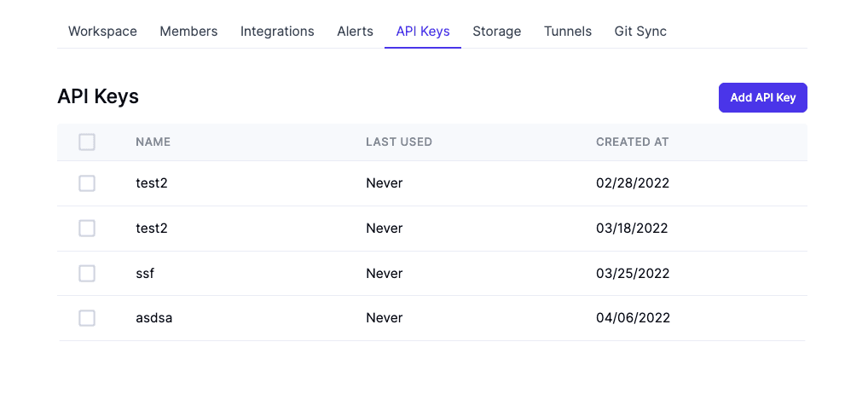
Task: Click the ssf key name
Action: click(145, 274)
